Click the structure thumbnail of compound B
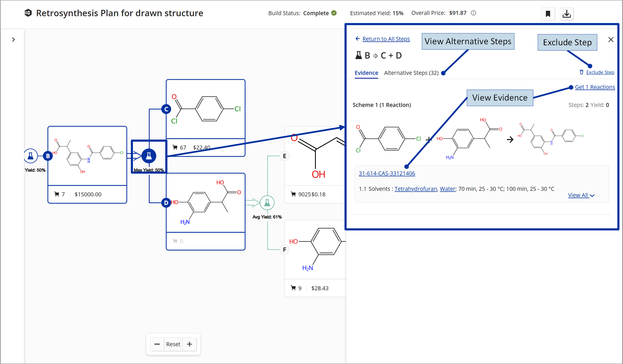623x364 pixels. pyautogui.click(x=87, y=156)
